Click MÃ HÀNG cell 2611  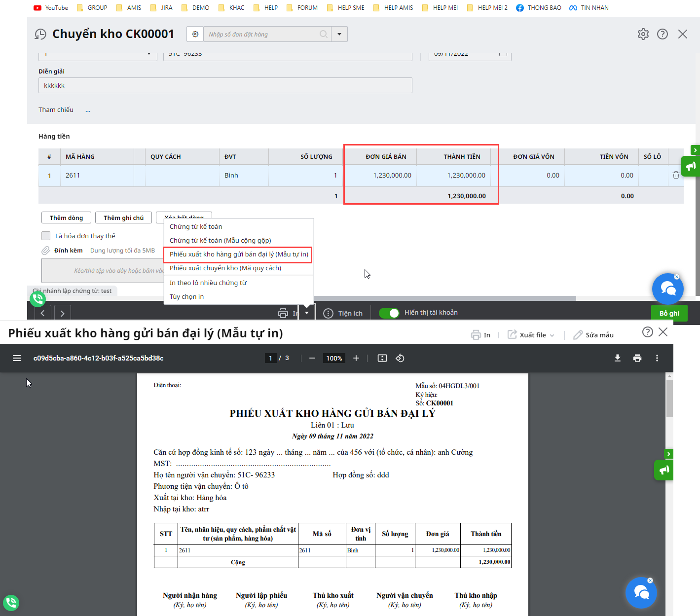click(x=97, y=175)
